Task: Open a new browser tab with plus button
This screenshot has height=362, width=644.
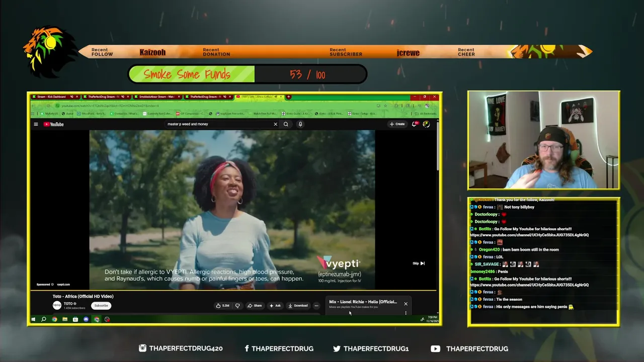Action: click(x=289, y=97)
